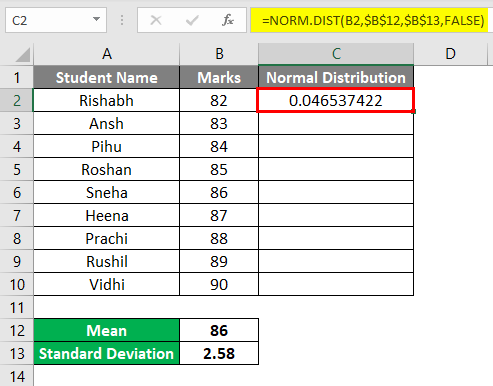Select column A header
Viewport: 493px width, 386px height.
[107, 54]
